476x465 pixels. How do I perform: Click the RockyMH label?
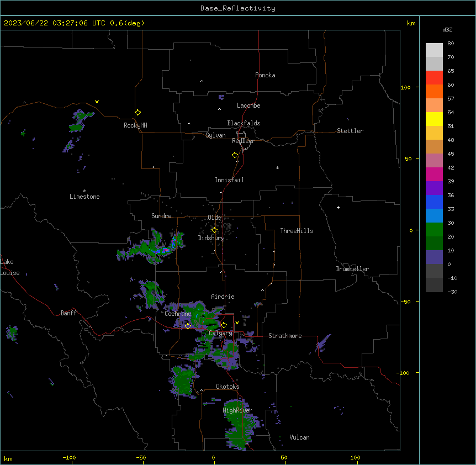(x=135, y=125)
